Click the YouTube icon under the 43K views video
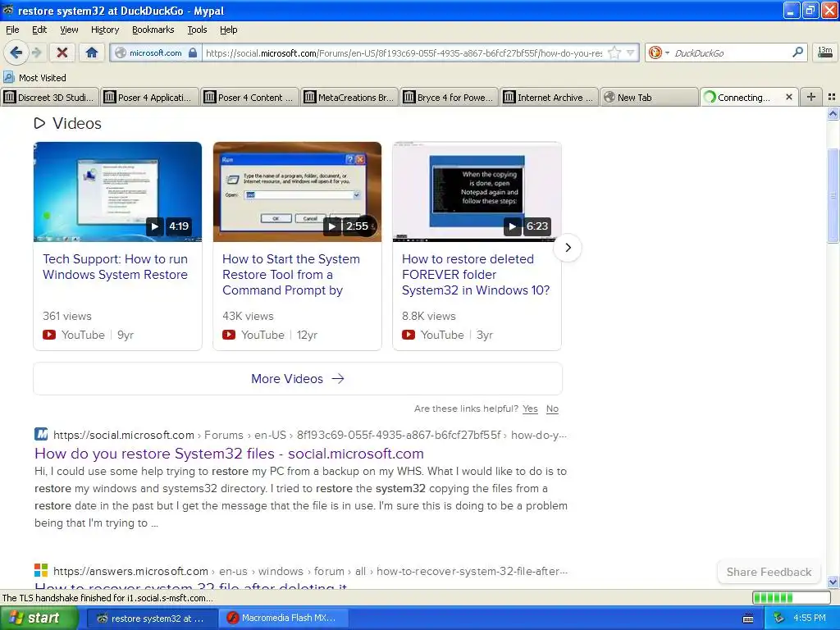This screenshot has height=630, width=840. click(229, 335)
